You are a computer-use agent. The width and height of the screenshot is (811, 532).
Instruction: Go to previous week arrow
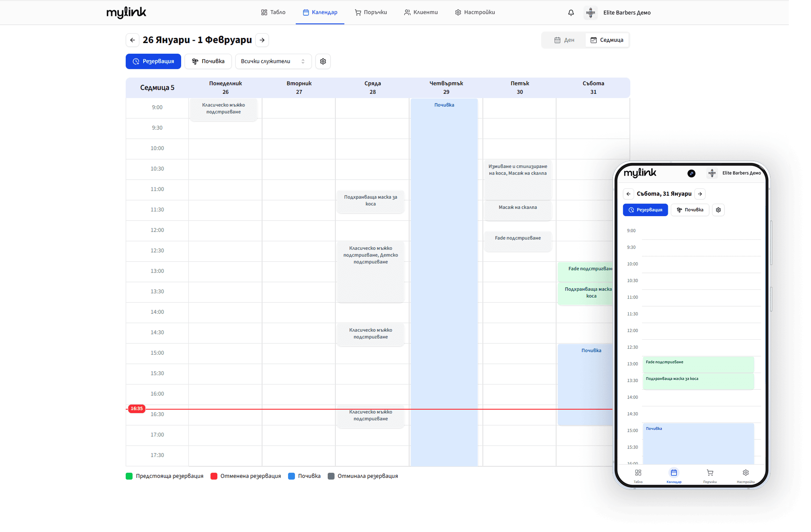coord(133,40)
